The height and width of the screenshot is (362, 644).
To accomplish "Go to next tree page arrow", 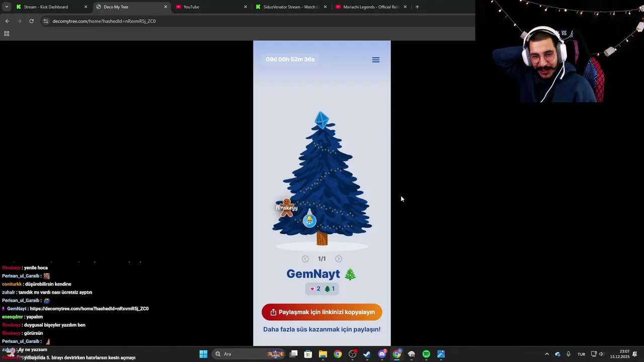I will tap(339, 259).
